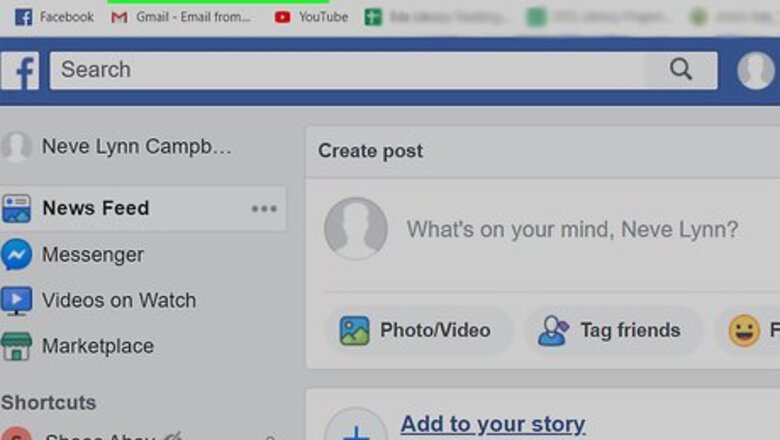Click the What's on your mind post field
The height and width of the screenshot is (440, 780).
point(572,229)
